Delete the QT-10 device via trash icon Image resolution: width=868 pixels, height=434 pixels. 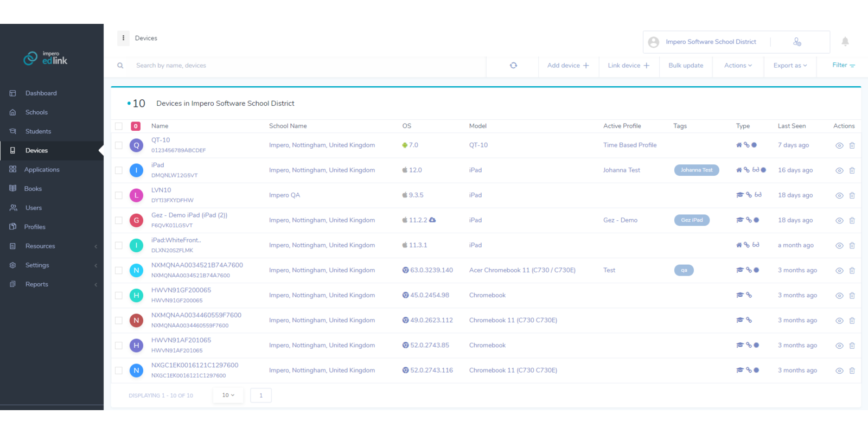[852, 145]
